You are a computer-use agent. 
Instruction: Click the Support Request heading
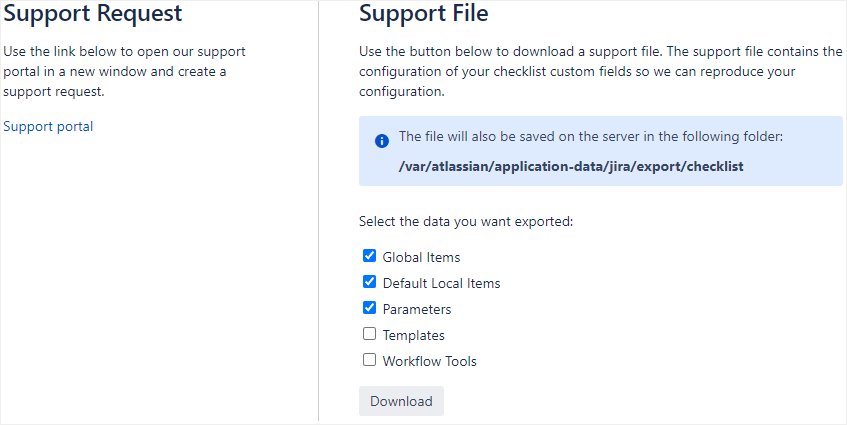92,14
